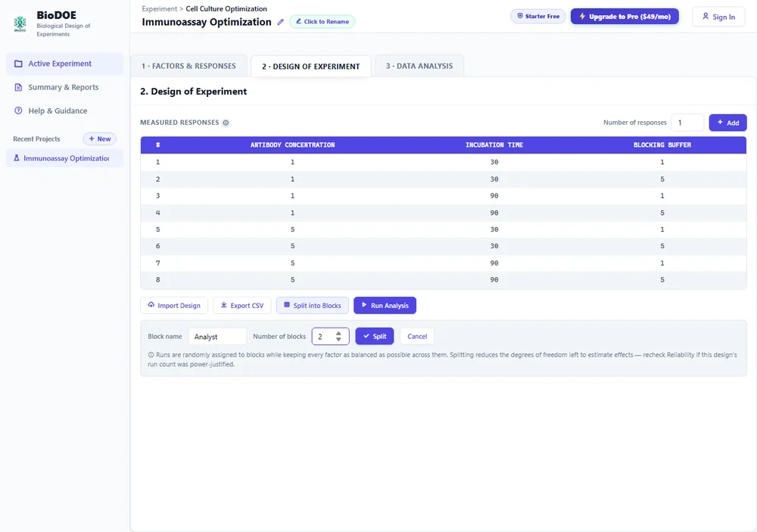757x532 pixels.
Task: Click Incubation Time value in run 4
Action: click(494, 213)
